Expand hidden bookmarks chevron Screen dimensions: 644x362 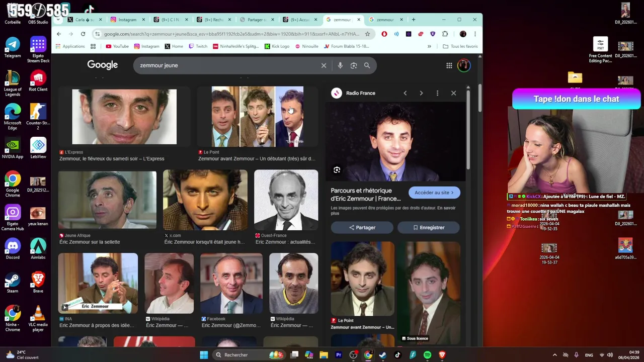pos(429,46)
